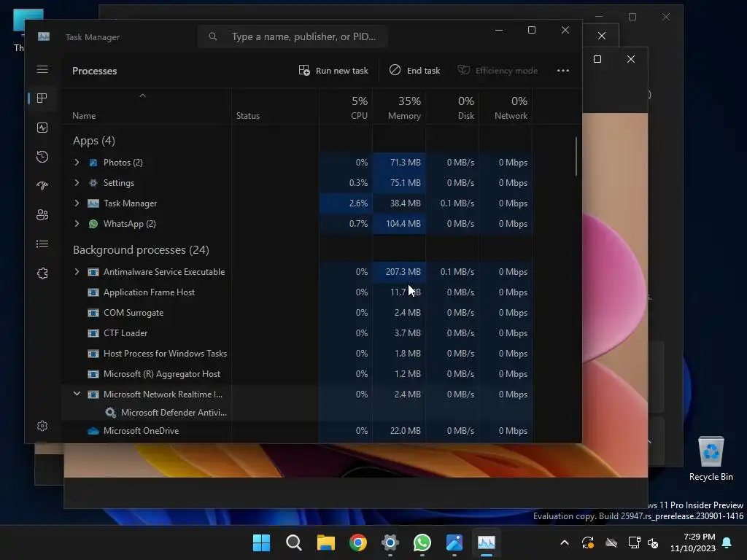Open the Task Manager hamburger navigation menu
This screenshot has width=747, height=560.
(42, 69)
